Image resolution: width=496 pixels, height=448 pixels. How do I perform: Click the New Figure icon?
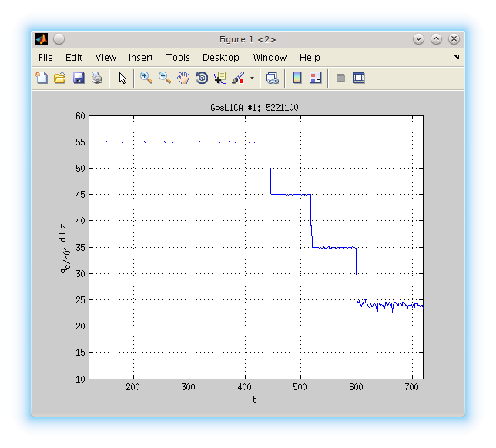[42, 78]
